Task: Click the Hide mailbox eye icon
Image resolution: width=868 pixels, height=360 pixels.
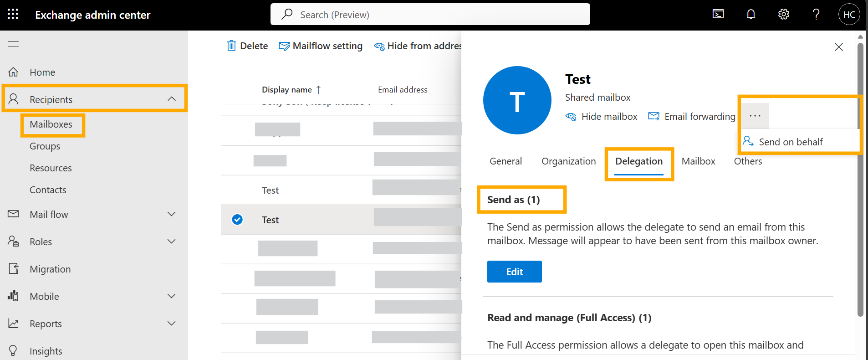Action: [571, 117]
